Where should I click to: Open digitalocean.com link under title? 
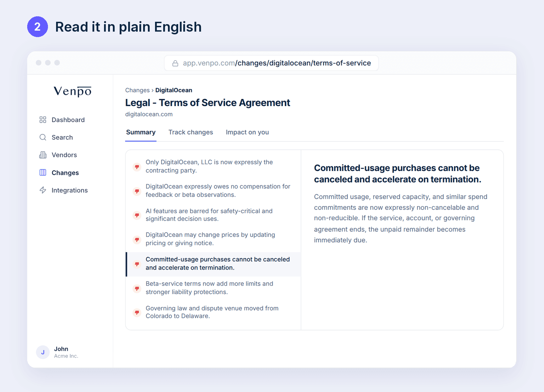pos(149,114)
